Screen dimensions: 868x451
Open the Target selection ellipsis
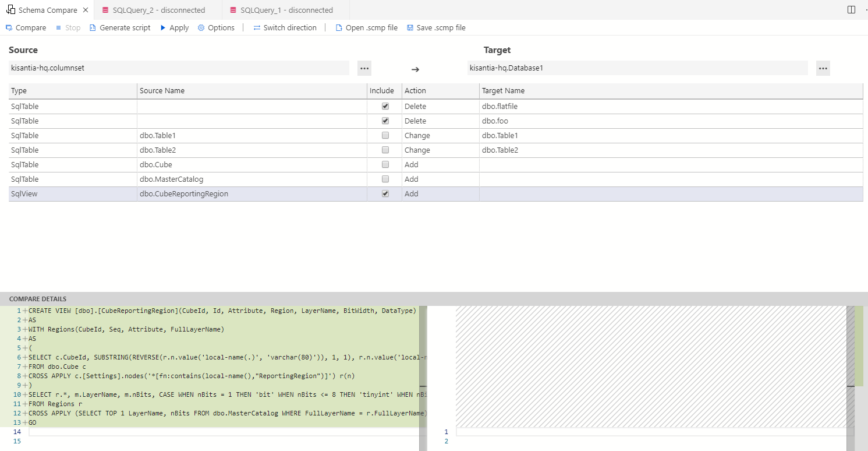coord(823,68)
